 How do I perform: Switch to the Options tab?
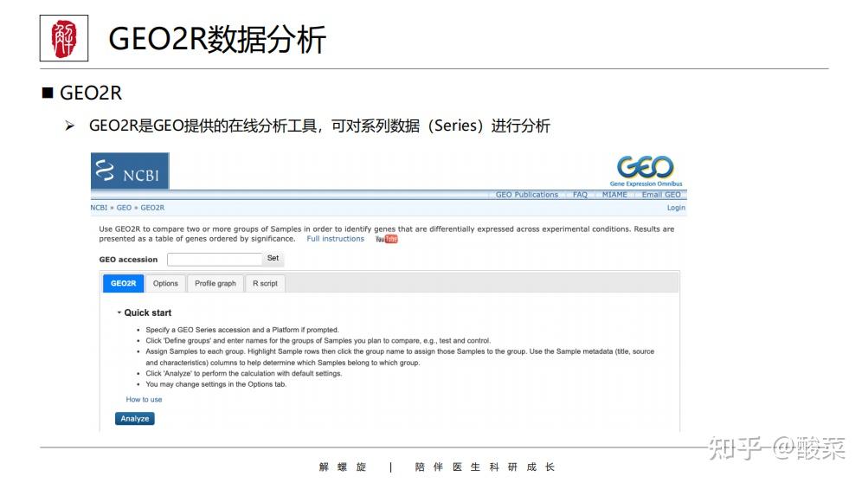165,284
